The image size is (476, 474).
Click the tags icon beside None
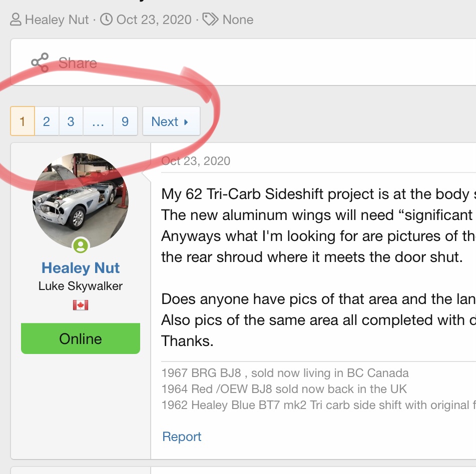tap(210, 20)
